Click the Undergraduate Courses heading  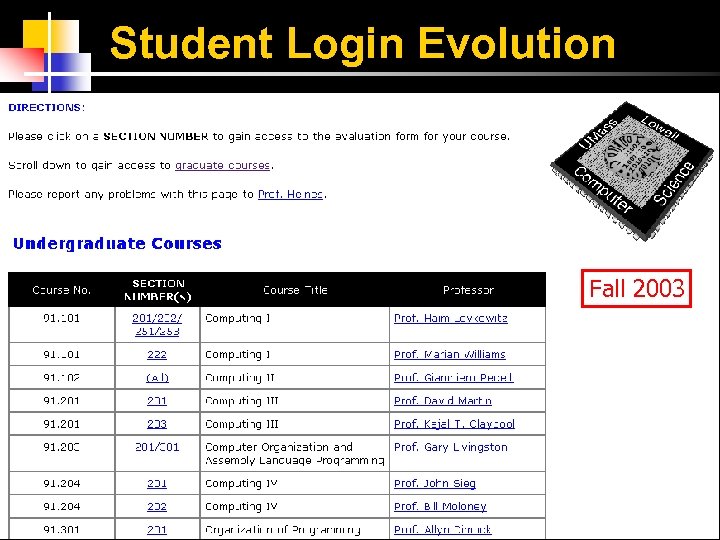118,243
